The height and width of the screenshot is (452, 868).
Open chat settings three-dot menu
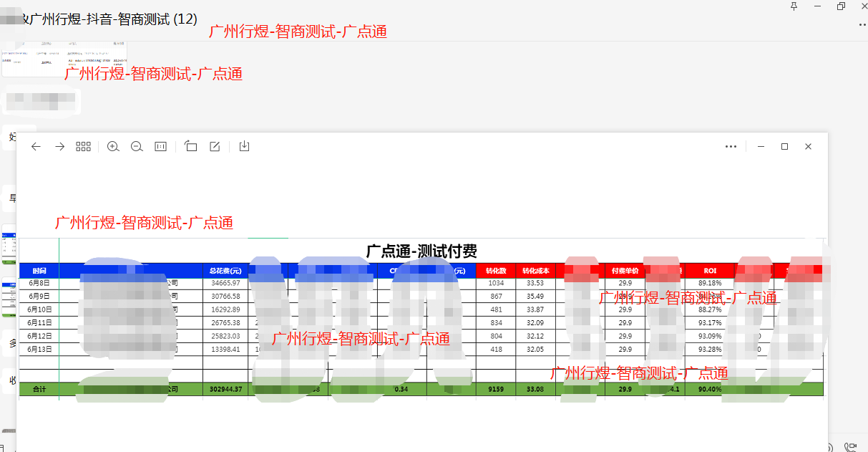click(x=862, y=25)
